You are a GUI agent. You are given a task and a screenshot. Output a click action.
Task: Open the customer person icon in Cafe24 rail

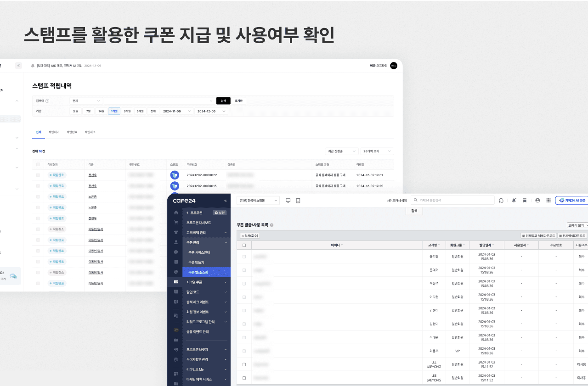(176, 242)
